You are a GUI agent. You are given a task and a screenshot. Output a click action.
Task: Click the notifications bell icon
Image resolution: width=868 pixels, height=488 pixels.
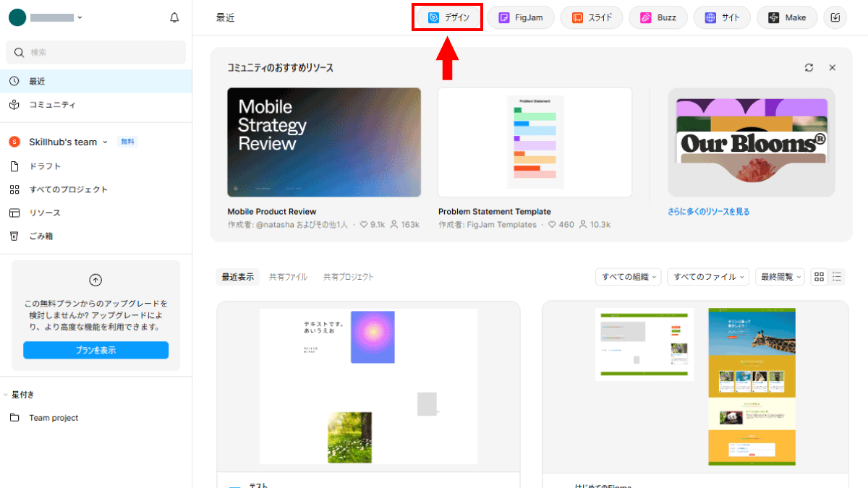(174, 18)
